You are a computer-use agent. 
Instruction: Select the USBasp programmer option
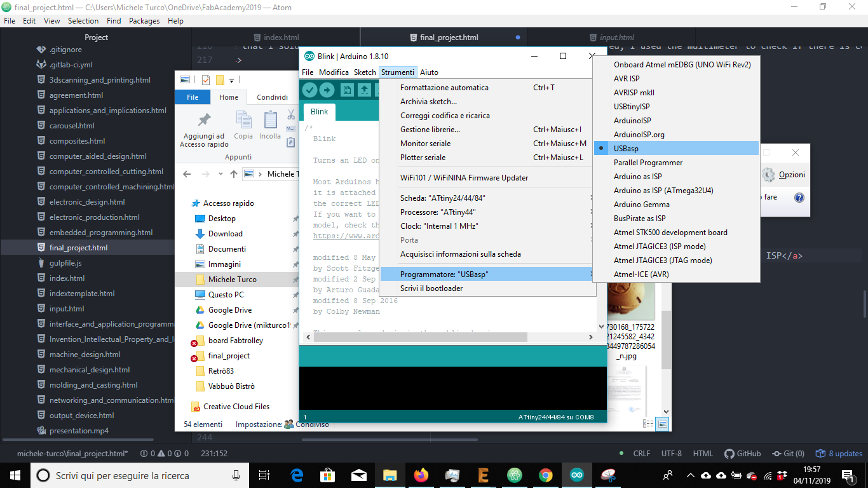(x=676, y=149)
